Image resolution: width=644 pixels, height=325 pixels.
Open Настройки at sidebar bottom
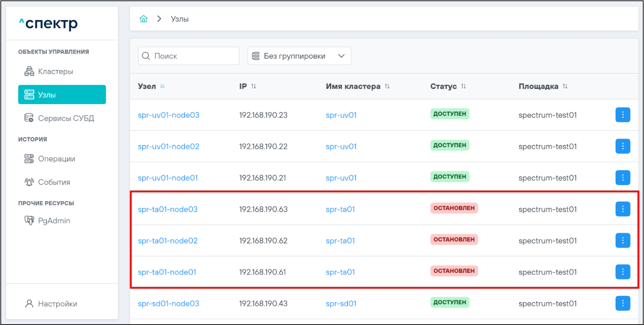tap(57, 304)
